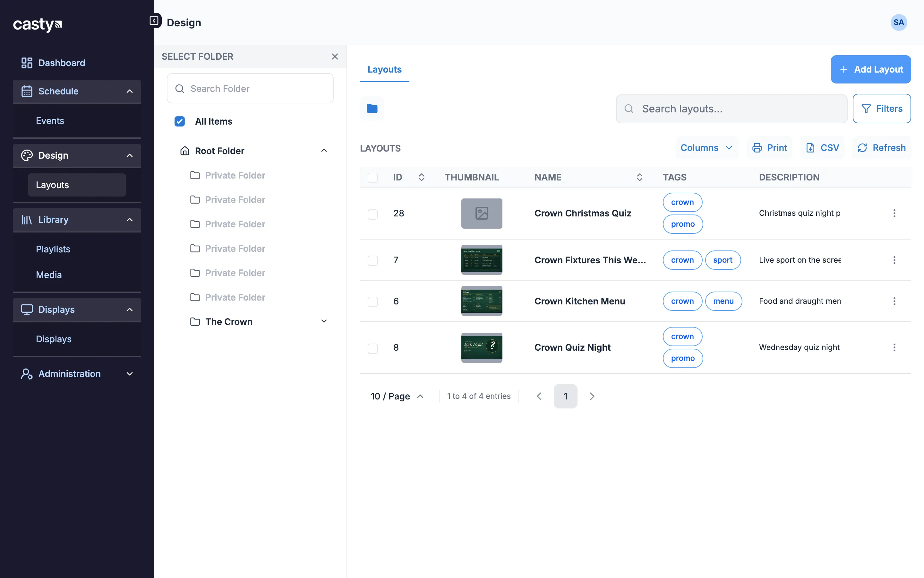Image resolution: width=924 pixels, height=578 pixels.
Task: Go to the next page arrow
Action: 592,397
